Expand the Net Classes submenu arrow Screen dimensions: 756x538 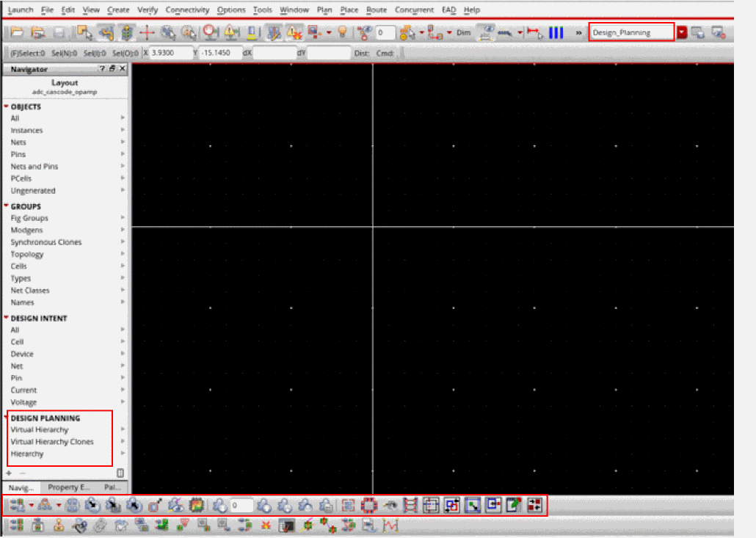[123, 290]
